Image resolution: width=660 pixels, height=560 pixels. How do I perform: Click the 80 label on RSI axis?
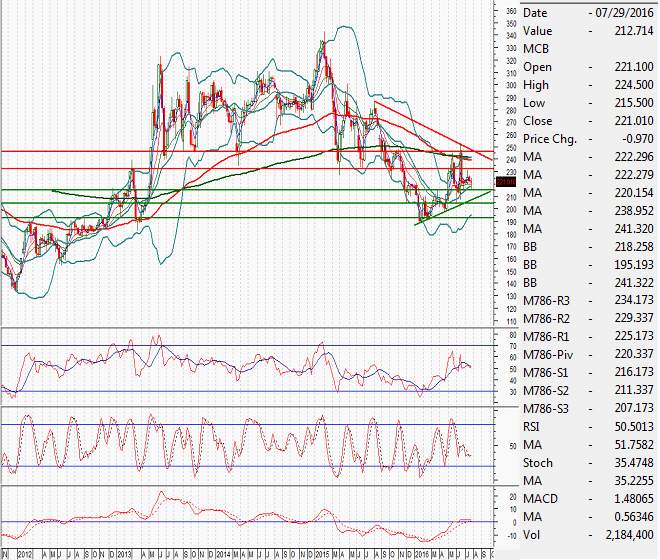point(513,335)
